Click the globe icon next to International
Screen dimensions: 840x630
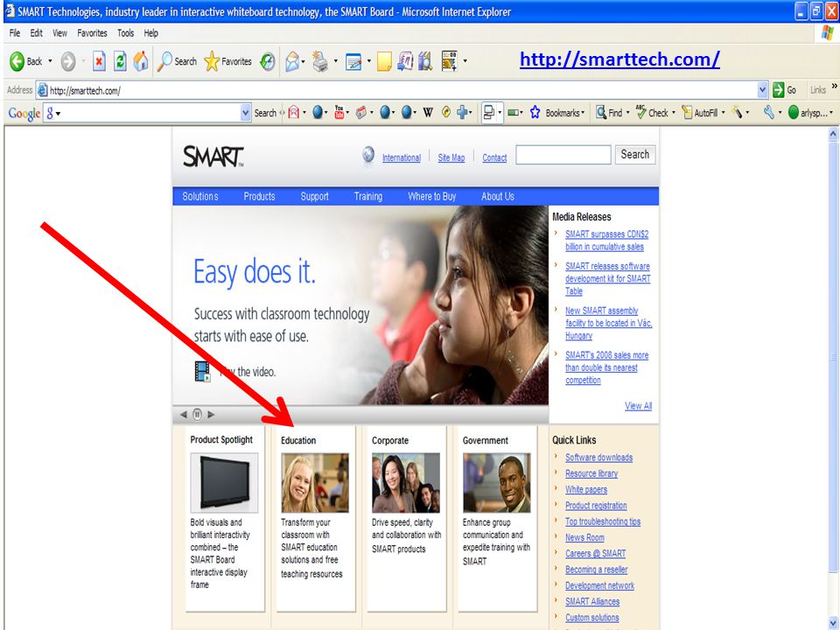click(x=368, y=155)
